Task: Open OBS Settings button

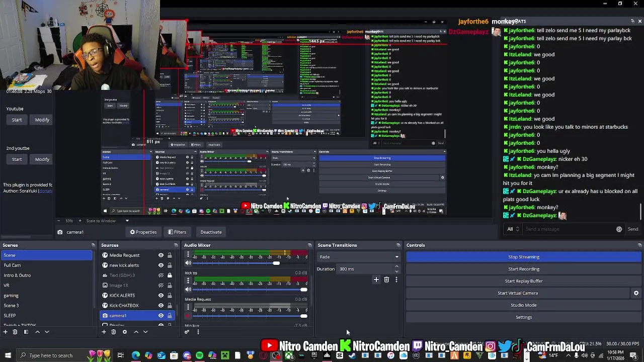Action: click(x=523, y=317)
